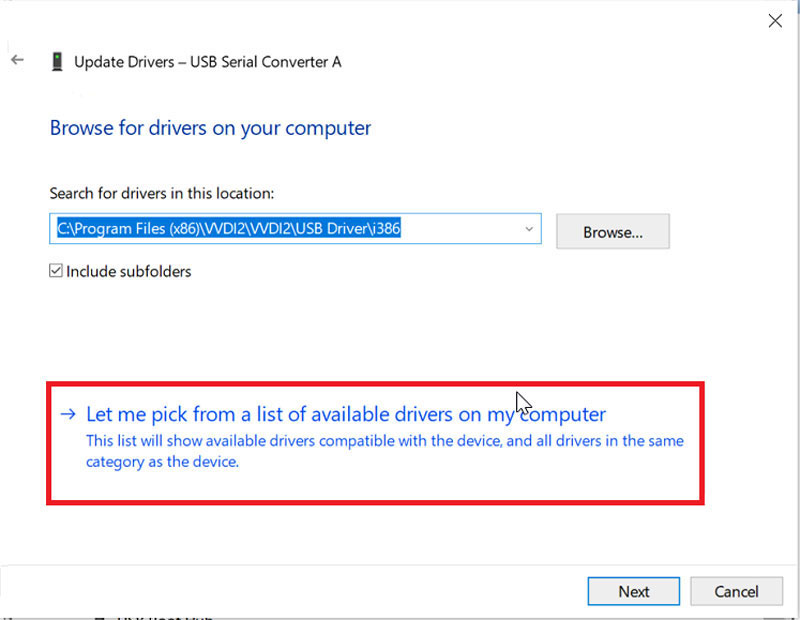Click the 'Update Drivers – USB Serial Converter A' title

[208, 62]
